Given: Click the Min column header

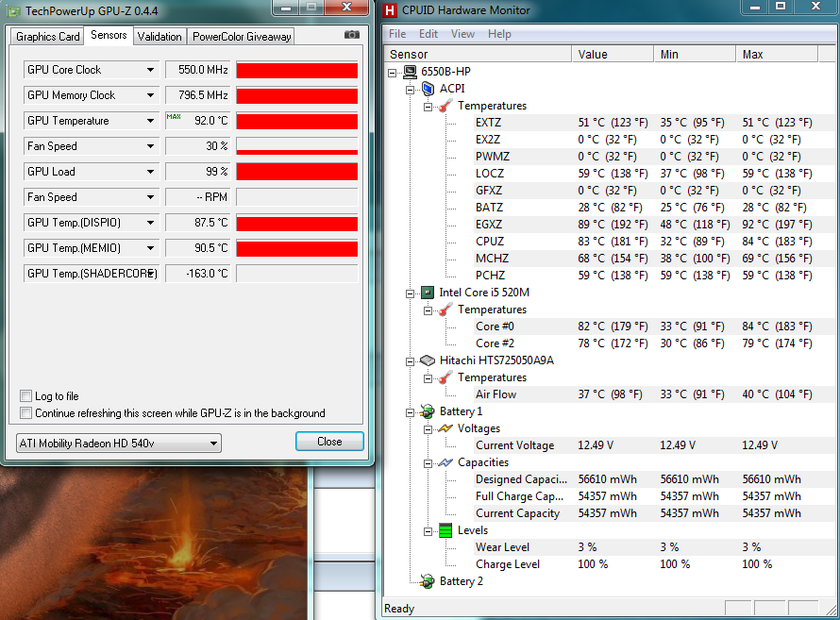Looking at the screenshot, I should 695,54.
